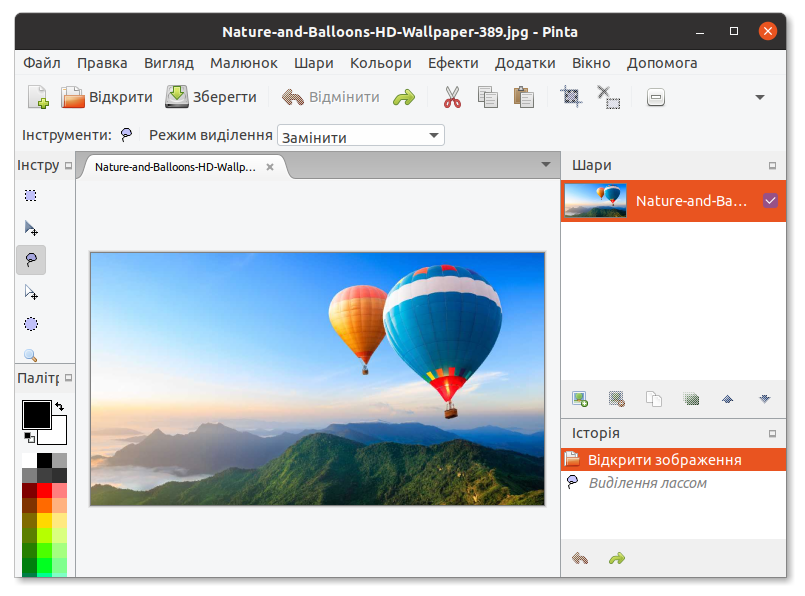805x596 pixels.
Task: Select the Ellipse Select tool
Action: (x=31, y=324)
